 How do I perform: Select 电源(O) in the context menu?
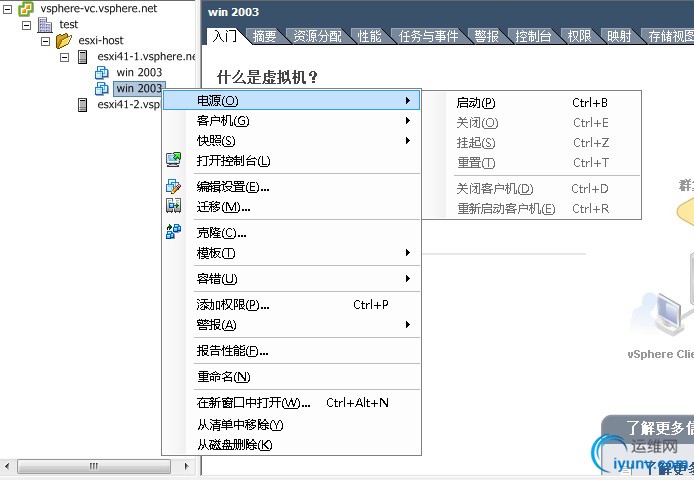coord(292,101)
